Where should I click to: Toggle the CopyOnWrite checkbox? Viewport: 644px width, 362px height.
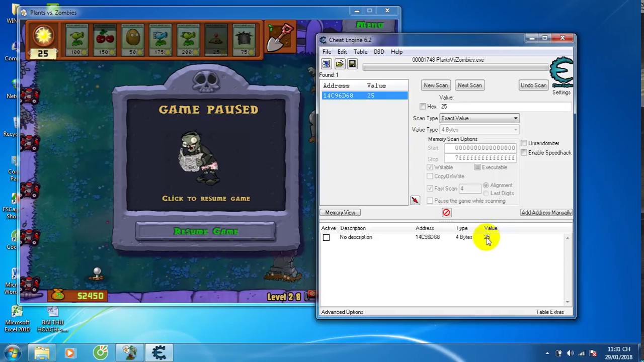[430, 176]
